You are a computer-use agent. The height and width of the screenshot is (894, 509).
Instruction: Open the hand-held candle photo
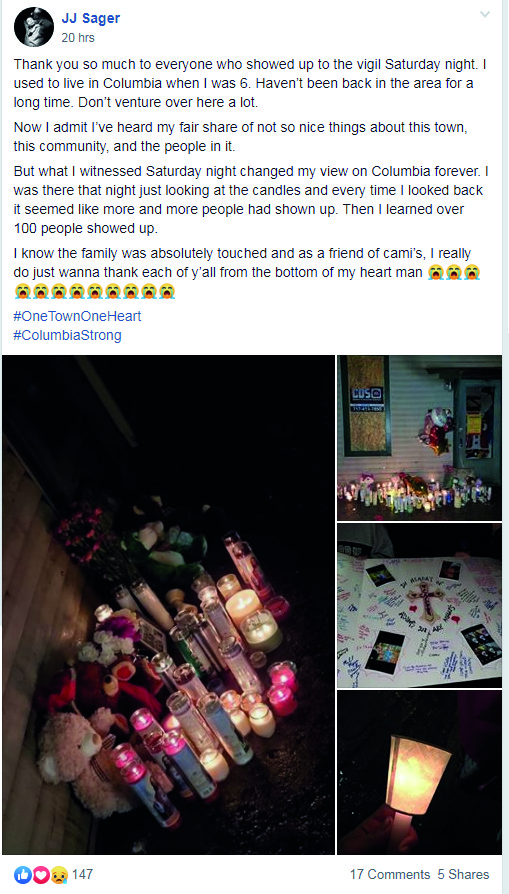pos(420,773)
